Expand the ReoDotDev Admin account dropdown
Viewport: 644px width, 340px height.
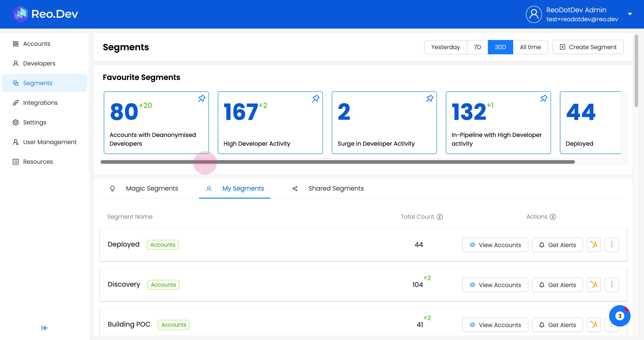[x=630, y=14]
